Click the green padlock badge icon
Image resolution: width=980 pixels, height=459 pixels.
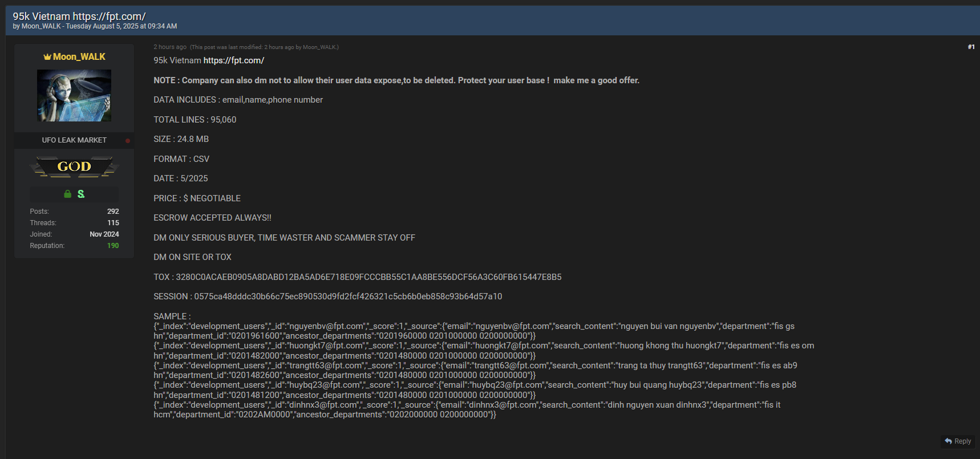(67, 194)
